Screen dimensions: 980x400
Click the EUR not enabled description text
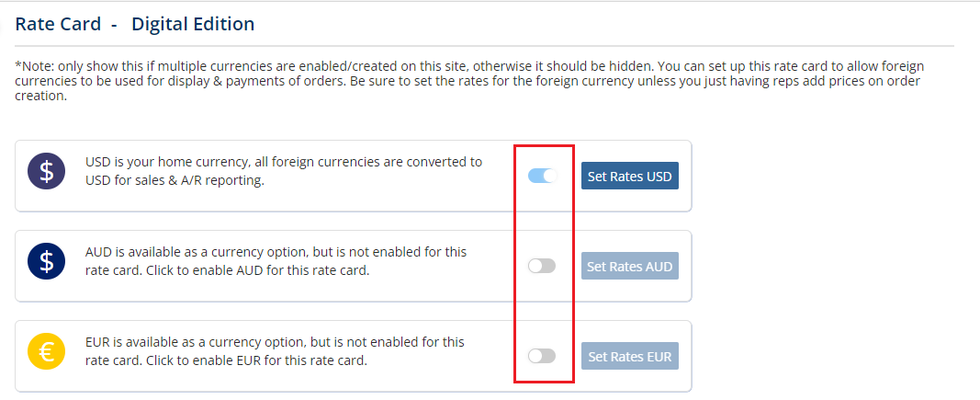point(275,351)
